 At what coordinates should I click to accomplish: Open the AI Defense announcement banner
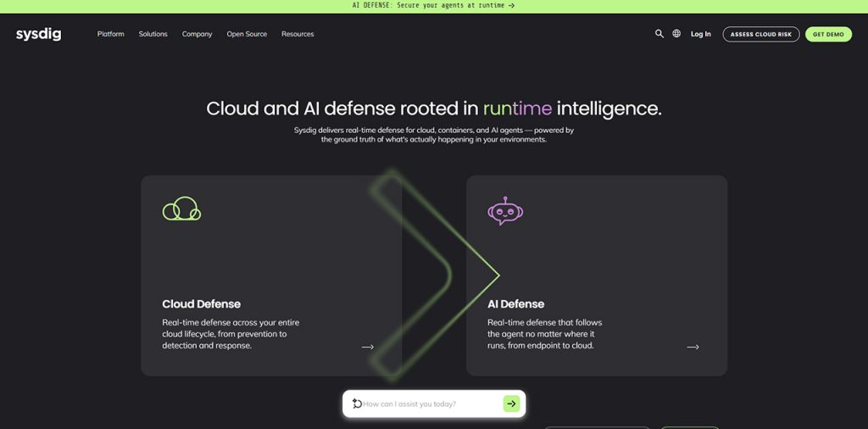pos(434,6)
